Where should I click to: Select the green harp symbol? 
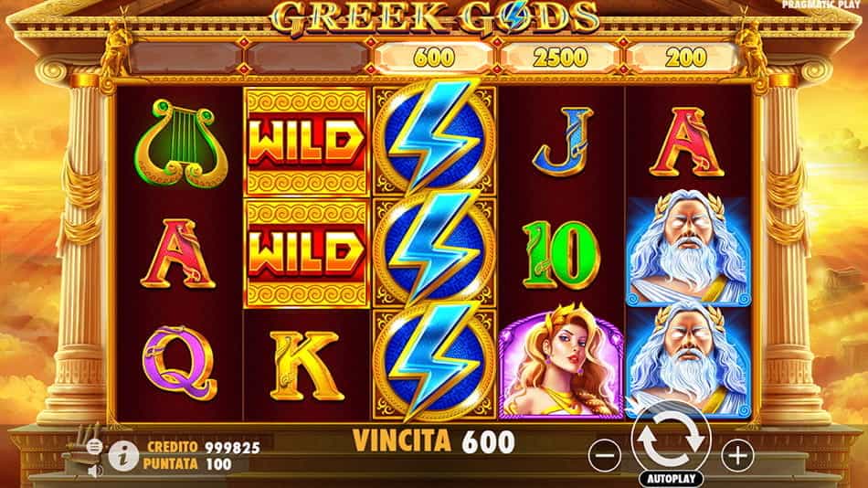tap(181, 143)
